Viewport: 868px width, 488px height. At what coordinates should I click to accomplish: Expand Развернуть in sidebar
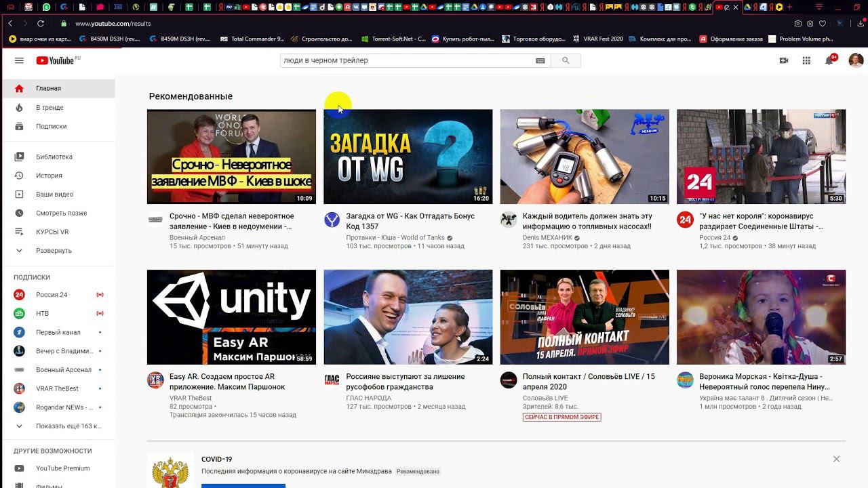coord(58,250)
